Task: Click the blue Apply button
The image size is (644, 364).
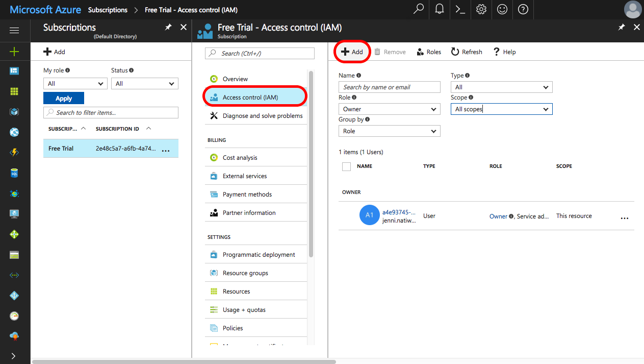Action: (x=64, y=99)
